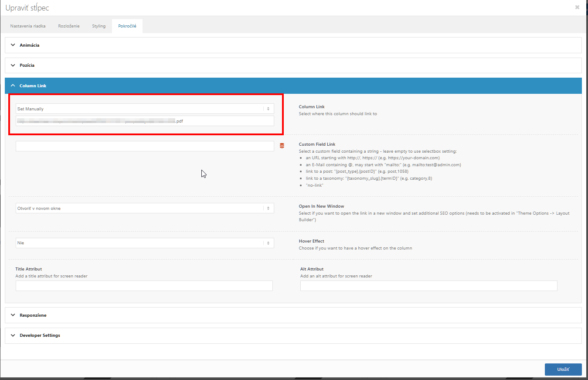Open the Nastavenia riadka tab
Viewport: 588px width, 380px height.
point(28,26)
